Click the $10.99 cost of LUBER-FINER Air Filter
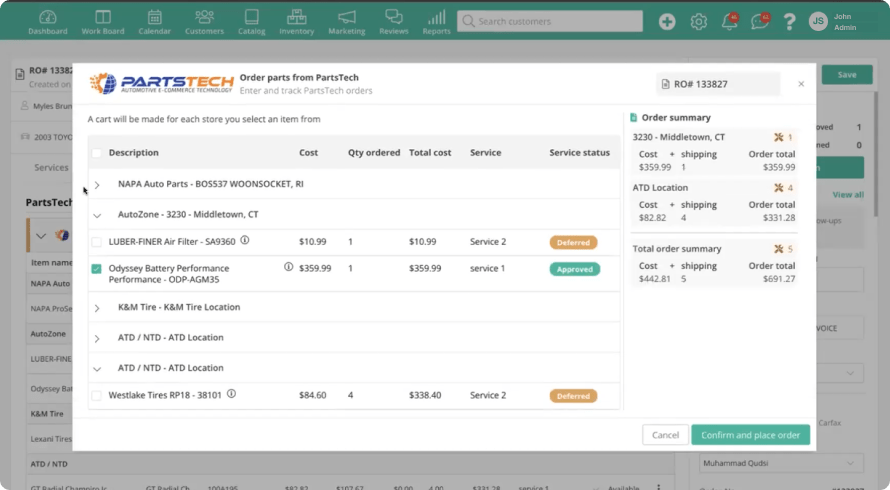The height and width of the screenshot is (490, 890). [x=313, y=241]
